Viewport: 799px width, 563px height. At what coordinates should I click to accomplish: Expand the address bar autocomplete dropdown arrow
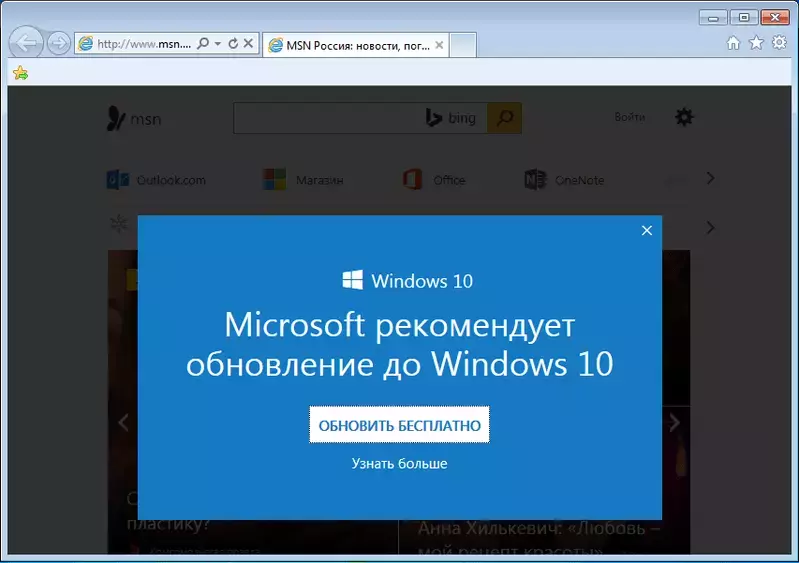coord(218,44)
